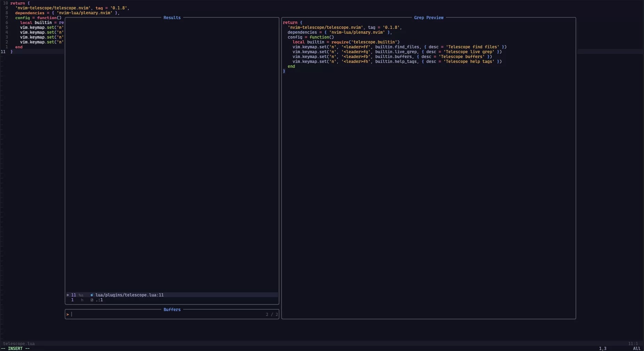The width and height of the screenshot is (644, 351).
Task: Click 'telescope.lua' in the status line
Action: (19, 344)
